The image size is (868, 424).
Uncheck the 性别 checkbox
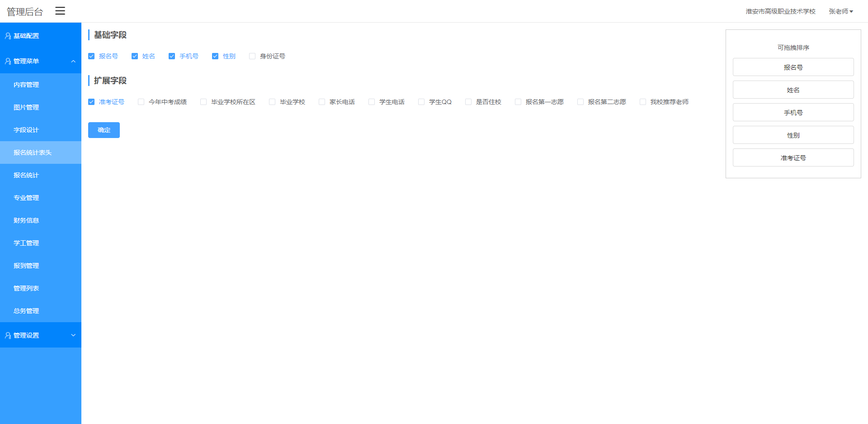(215, 56)
